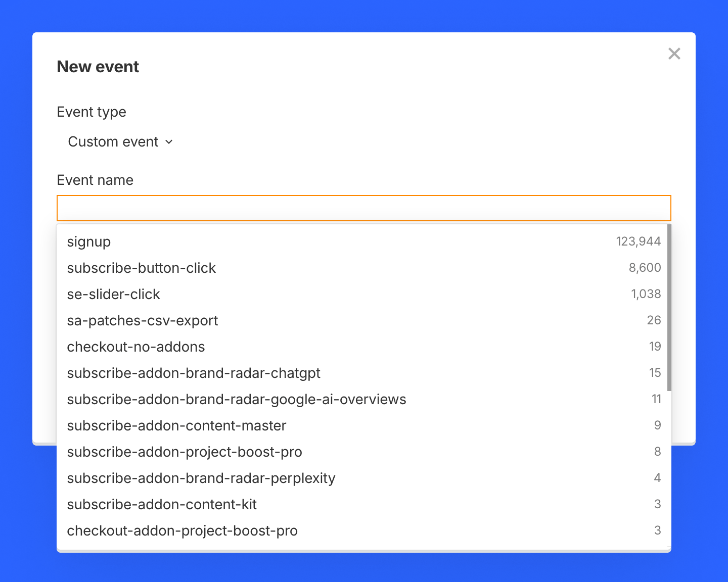The height and width of the screenshot is (582, 728).
Task: Pick subscribe-addon-brand-radar-perplexity event
Action: pyautogui.click(x=201, y=478)
